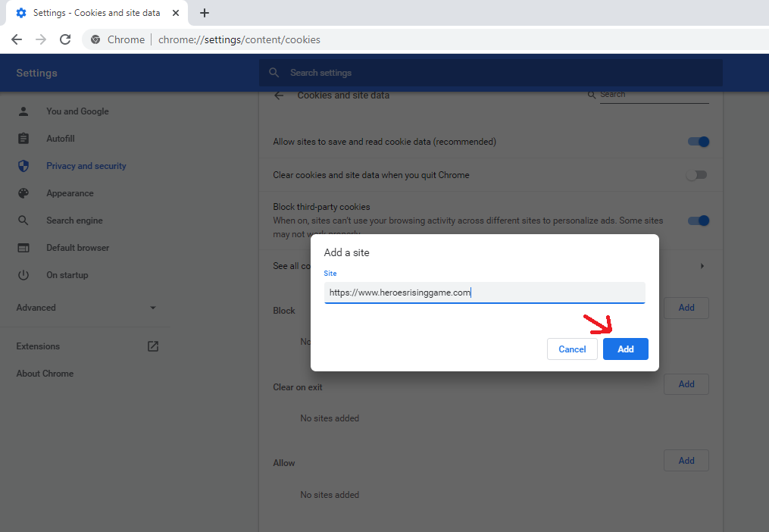Enable Clear cookies when you quit Chrome
This screenshot has width=769, height=532.
tap(696, 175)
